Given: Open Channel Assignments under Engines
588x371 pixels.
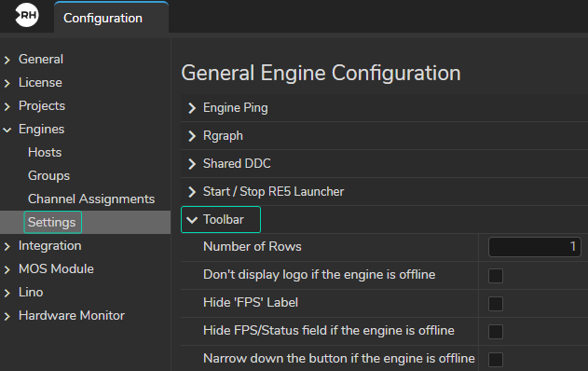Looking at the screenshot, I should (91, 199).
